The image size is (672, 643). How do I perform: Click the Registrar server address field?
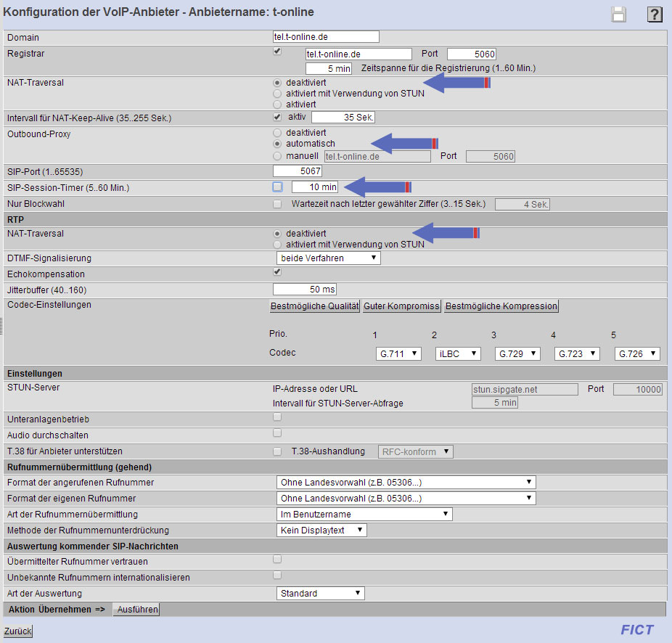(358, 54)
